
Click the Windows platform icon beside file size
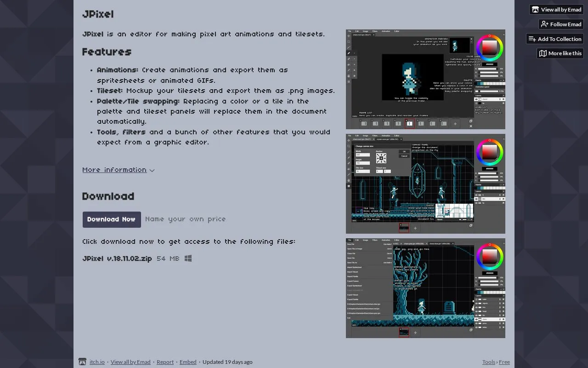point(188,259)
